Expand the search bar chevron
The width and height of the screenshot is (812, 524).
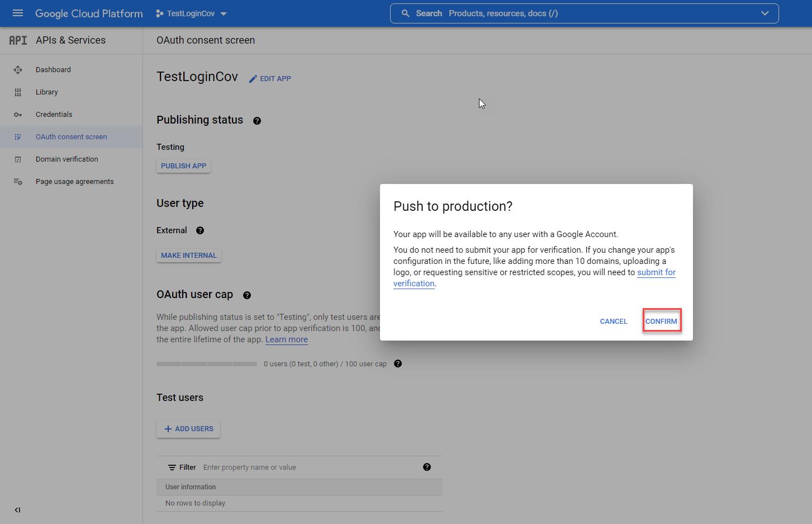pos(765,13)
